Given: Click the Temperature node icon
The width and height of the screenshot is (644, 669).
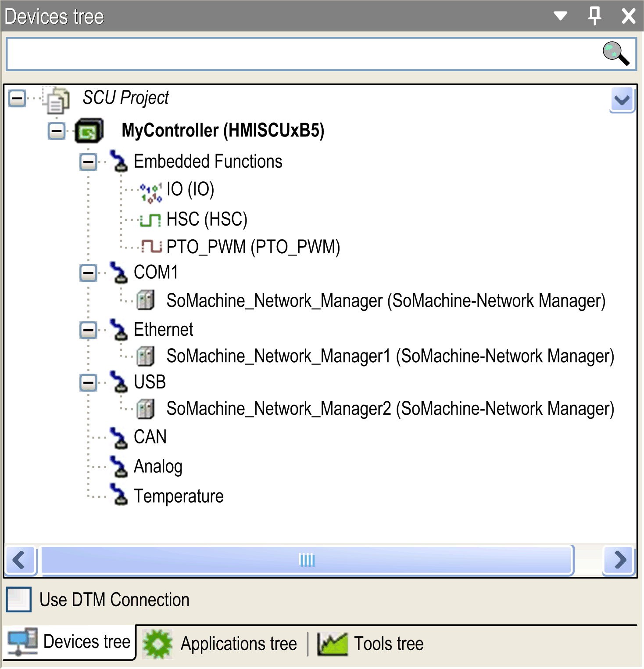Looking at the screenshot, I should pyautogui.click(x=118, y=495).
